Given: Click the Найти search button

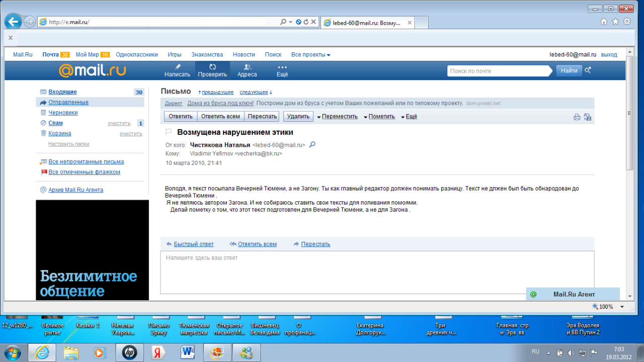Looking at the screenshot, I should (x=569, y=71).
